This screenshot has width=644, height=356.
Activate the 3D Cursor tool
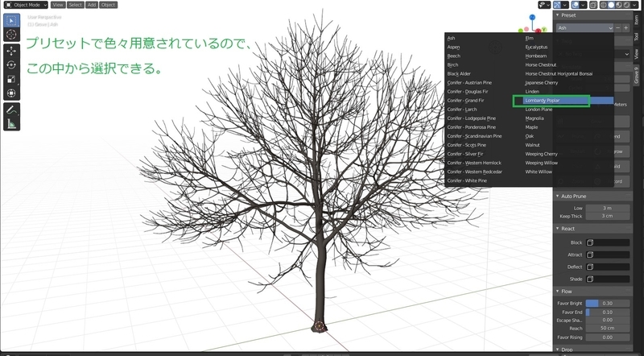pyautogui.click(x=11, y=35)
